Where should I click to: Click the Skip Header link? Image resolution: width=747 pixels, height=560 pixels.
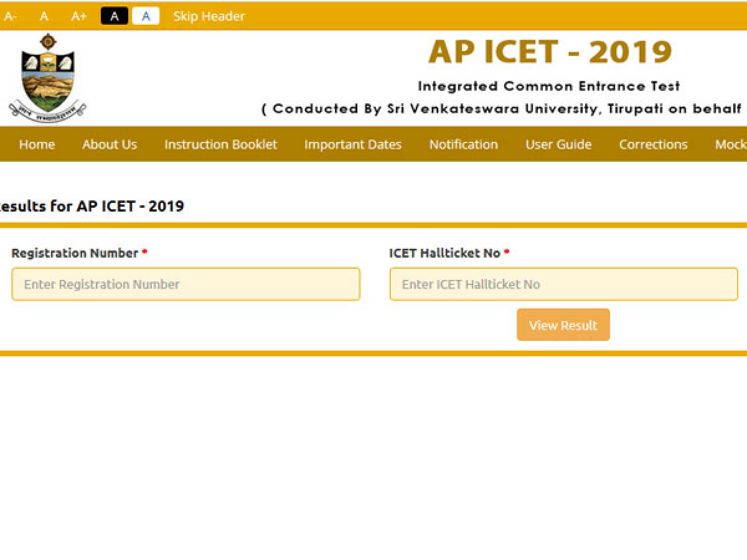(209, 16)
